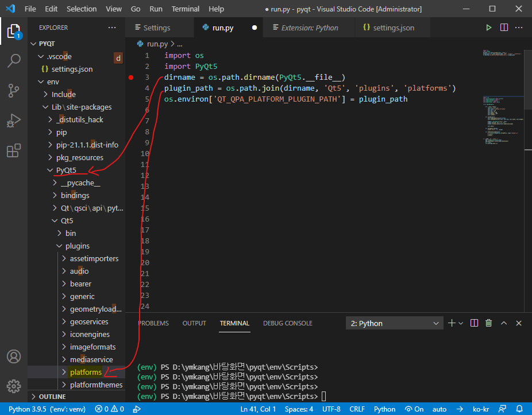Screen dimensions: 532x415
Task: Switch to the OUTPUT panel tab
Action: 194,323
